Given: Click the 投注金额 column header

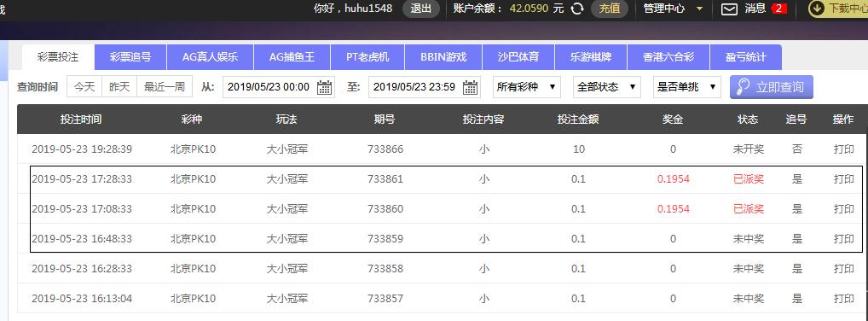Looking at the screenshot, I should point(578,120).
